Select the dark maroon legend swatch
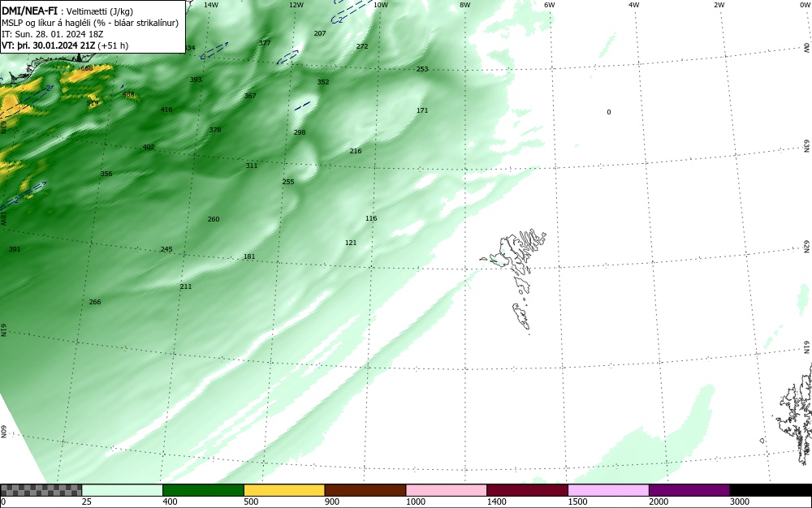The height and width of the screenshot is (508, 812). [527, 490]
